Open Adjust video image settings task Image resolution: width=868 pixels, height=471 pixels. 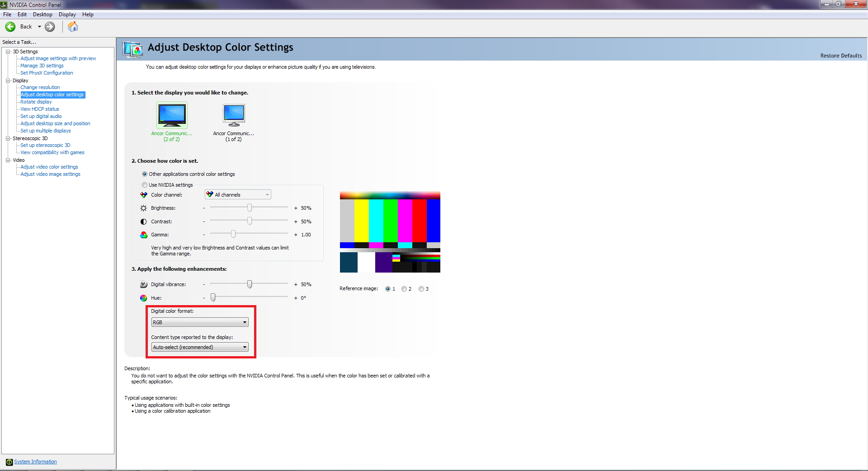[50, 174]
